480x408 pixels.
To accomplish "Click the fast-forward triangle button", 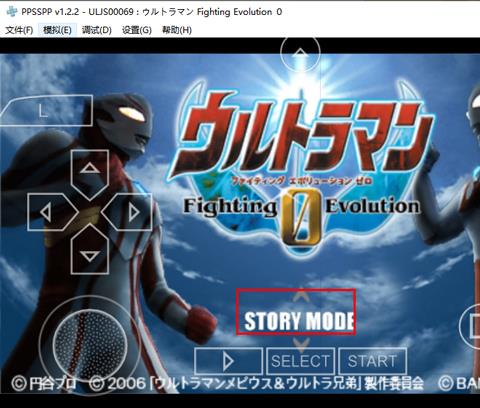I will coord(228,361).
